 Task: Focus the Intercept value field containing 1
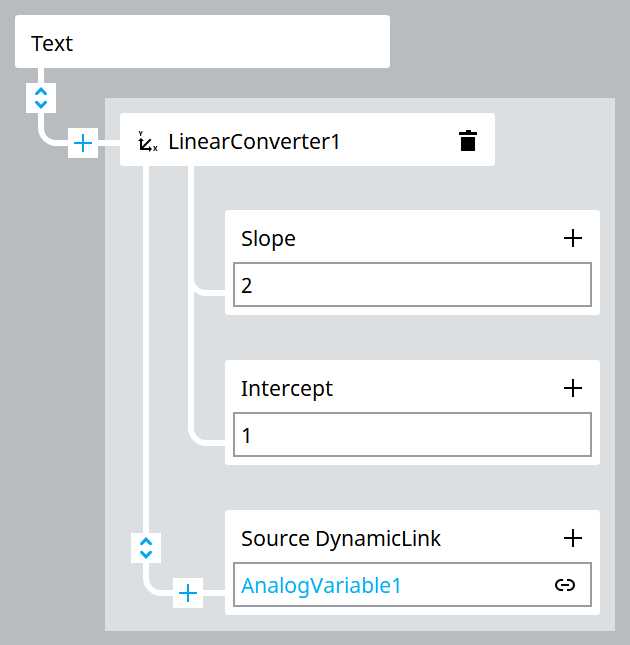tap(412, 435)
